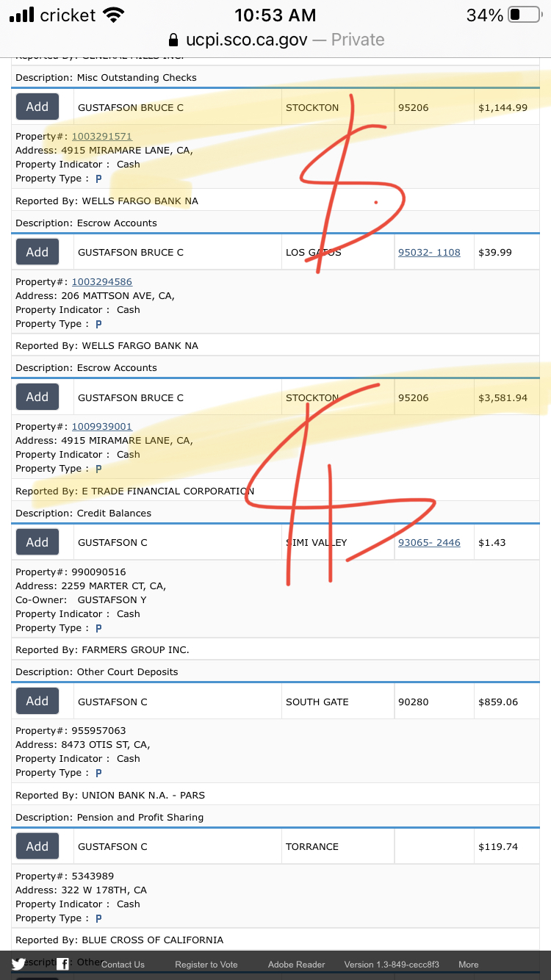Tap Reported By: FARMERS GROUP INC.
Screen dimensions: 551x980
pyautogui.click(x=102, y=650)
